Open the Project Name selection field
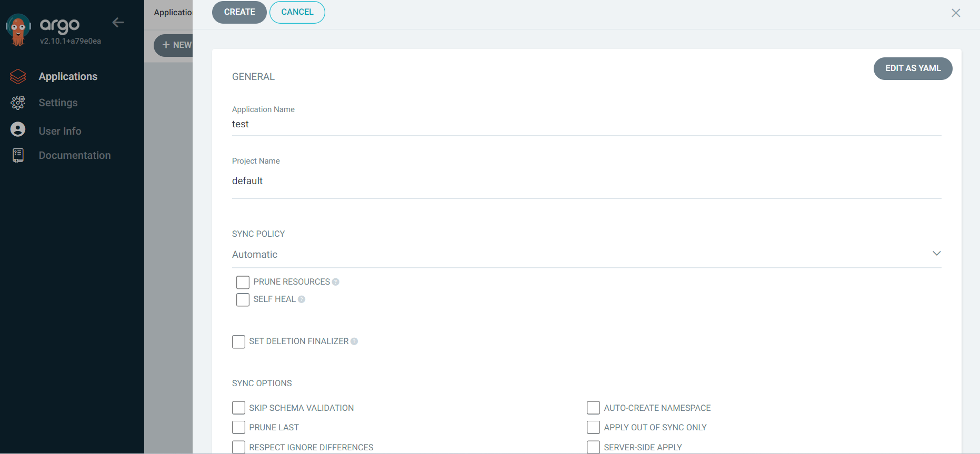The width and height of the screenshot is (980, 454). (x=586, y=181)
